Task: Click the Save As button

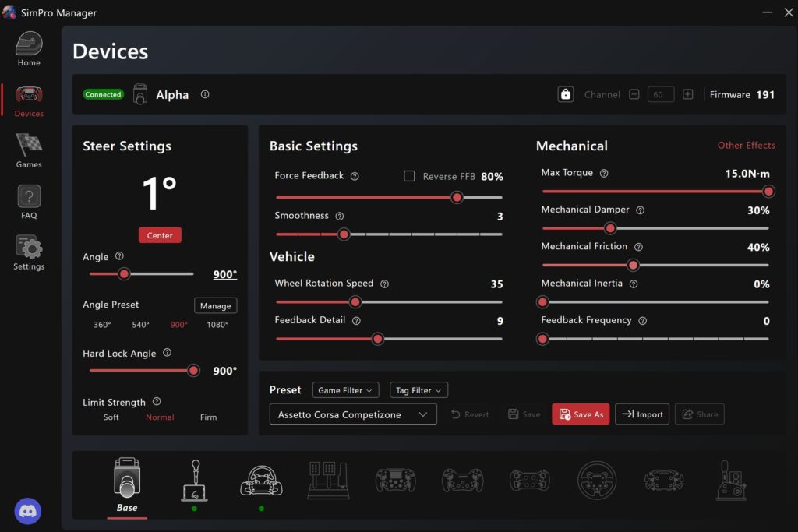Action: point(581,414)
